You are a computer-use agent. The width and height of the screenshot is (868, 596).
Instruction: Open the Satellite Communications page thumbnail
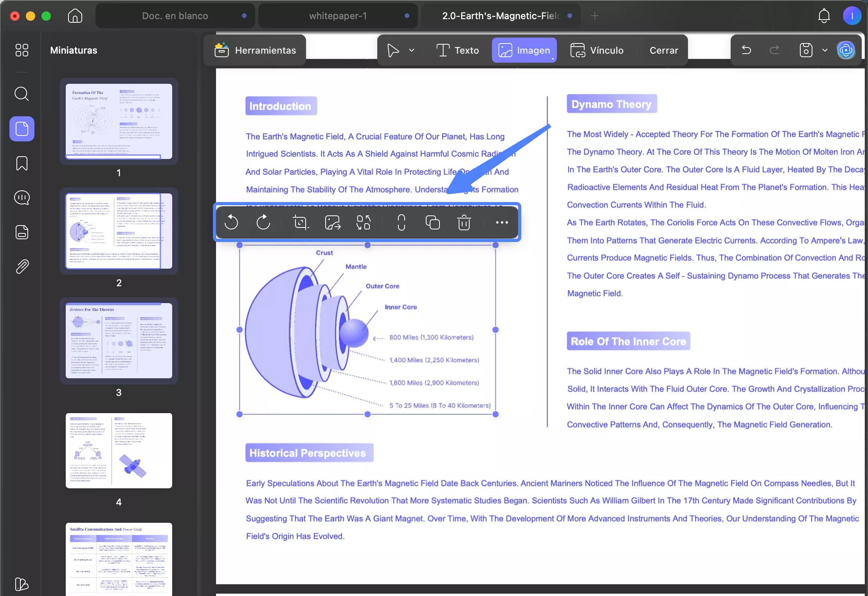(x=119, y=559)
